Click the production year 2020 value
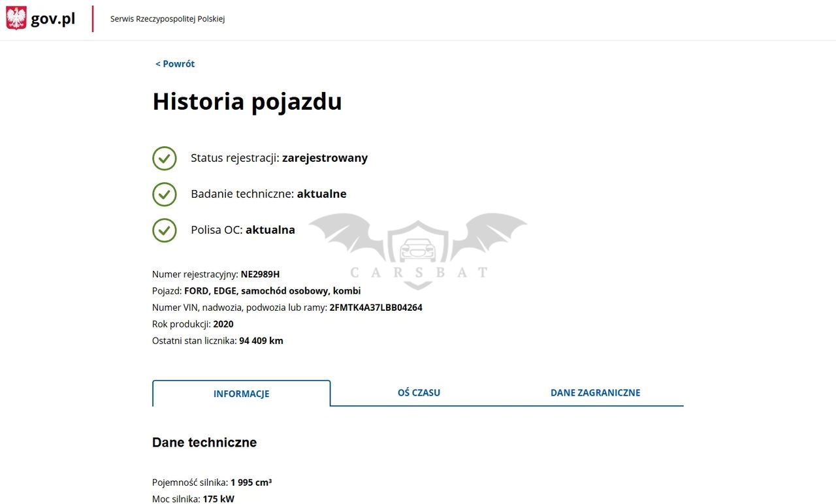 [223, 324]
